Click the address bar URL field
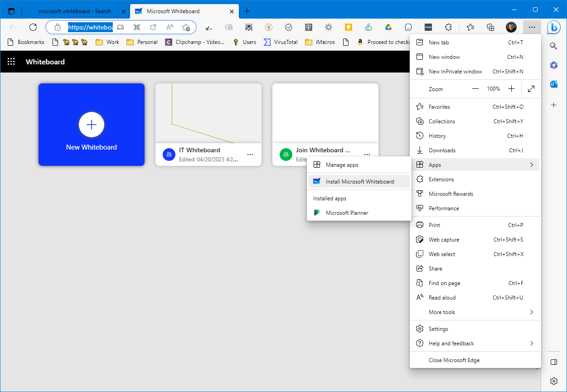 (x=90, y=27)
